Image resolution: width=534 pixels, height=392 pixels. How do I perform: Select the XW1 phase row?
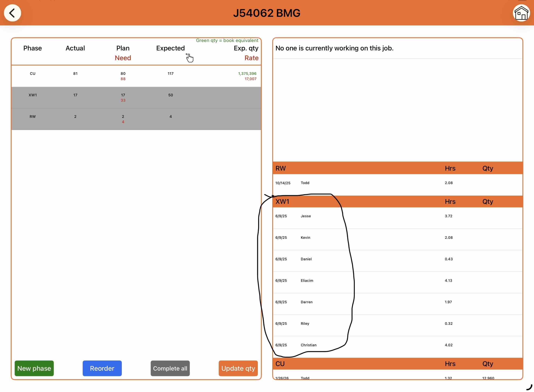coord(136,98)
